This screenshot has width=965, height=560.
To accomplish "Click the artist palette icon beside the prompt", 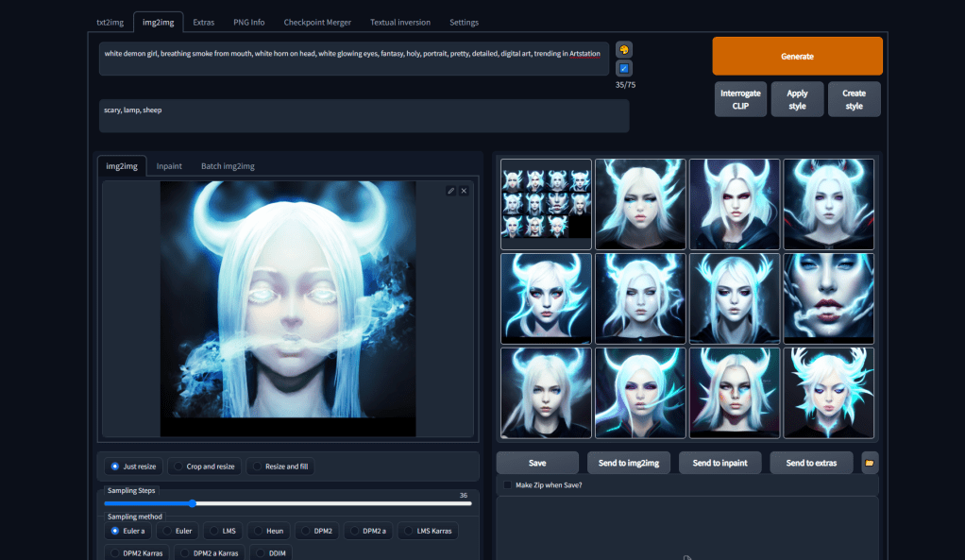I will tap(624, 49).
